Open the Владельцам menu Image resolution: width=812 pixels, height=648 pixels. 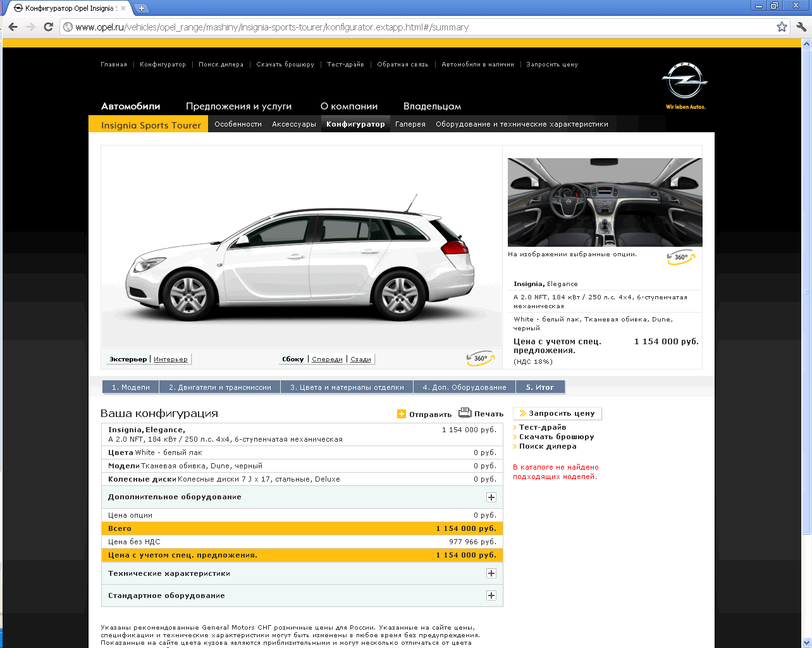click(433, 106)
